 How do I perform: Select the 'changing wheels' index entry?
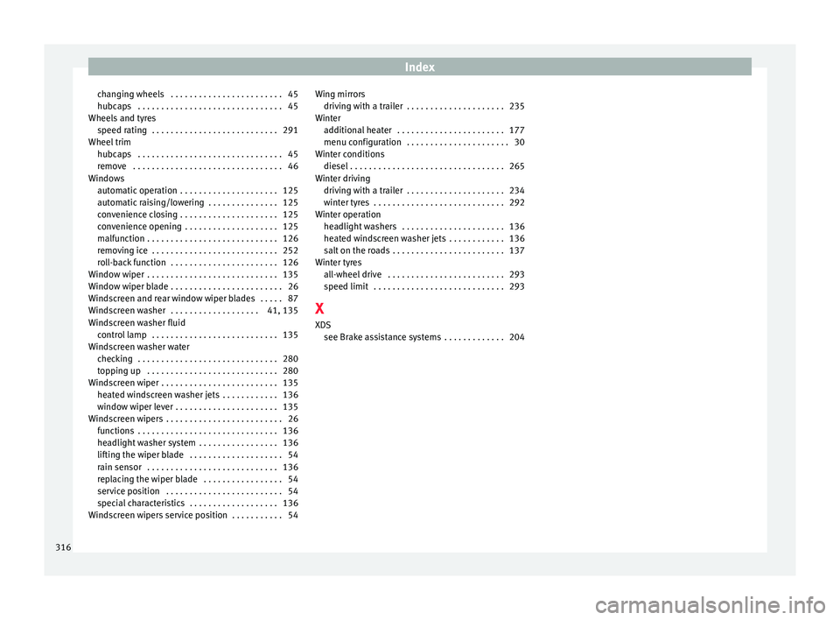(x=198, y=95)
